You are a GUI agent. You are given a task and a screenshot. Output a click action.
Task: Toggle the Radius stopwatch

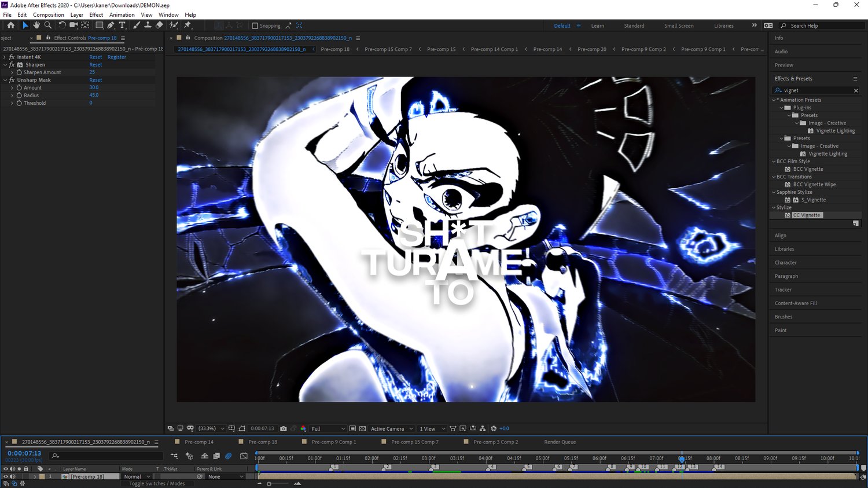[x=19, y=96]
